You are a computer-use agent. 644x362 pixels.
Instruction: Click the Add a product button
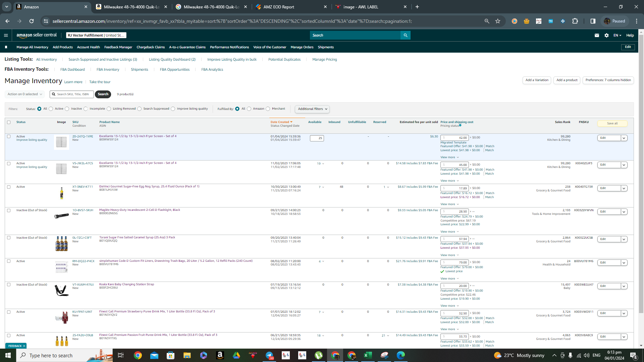[x=567, y=80]
